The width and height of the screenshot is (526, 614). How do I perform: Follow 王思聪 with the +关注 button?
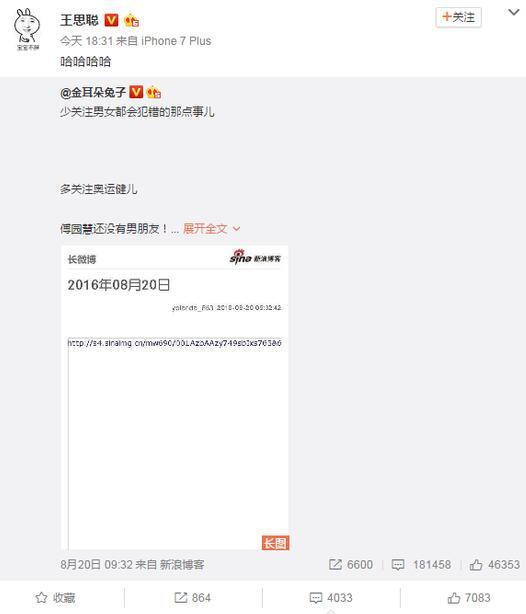(458, 17)
